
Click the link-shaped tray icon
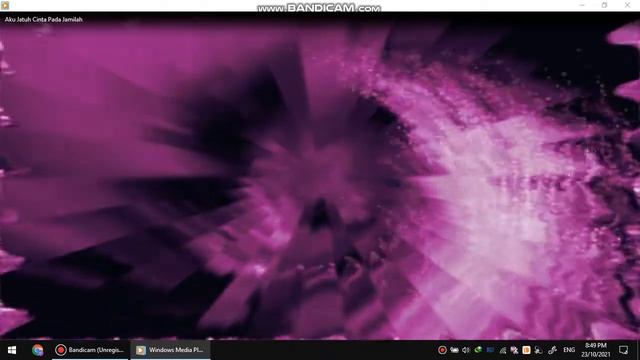552,350
